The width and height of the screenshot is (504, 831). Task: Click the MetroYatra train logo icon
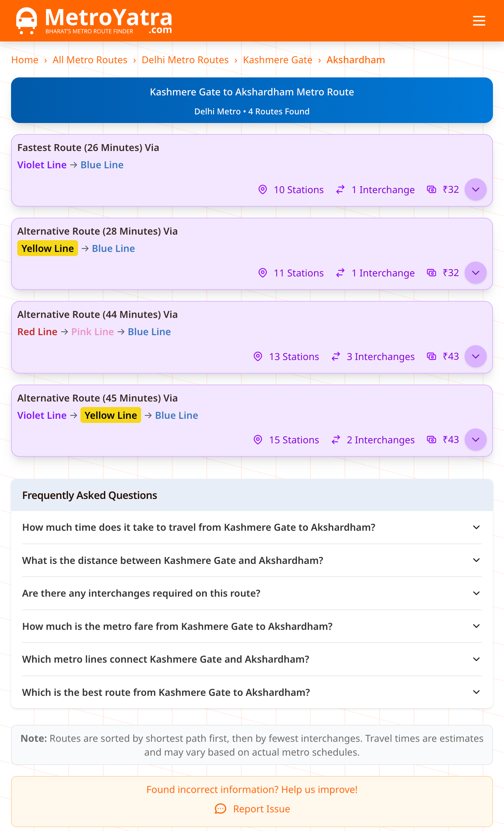click(x=27, y=20)
